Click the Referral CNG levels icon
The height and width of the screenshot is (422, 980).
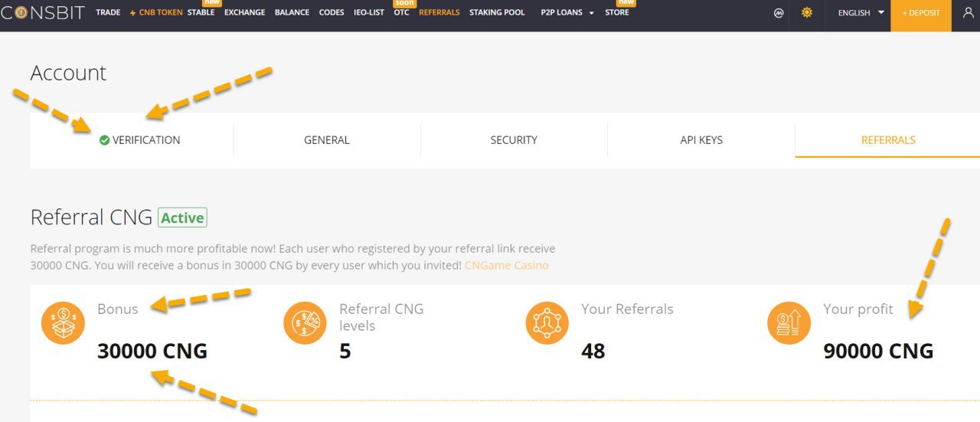(x=305, y=323)
